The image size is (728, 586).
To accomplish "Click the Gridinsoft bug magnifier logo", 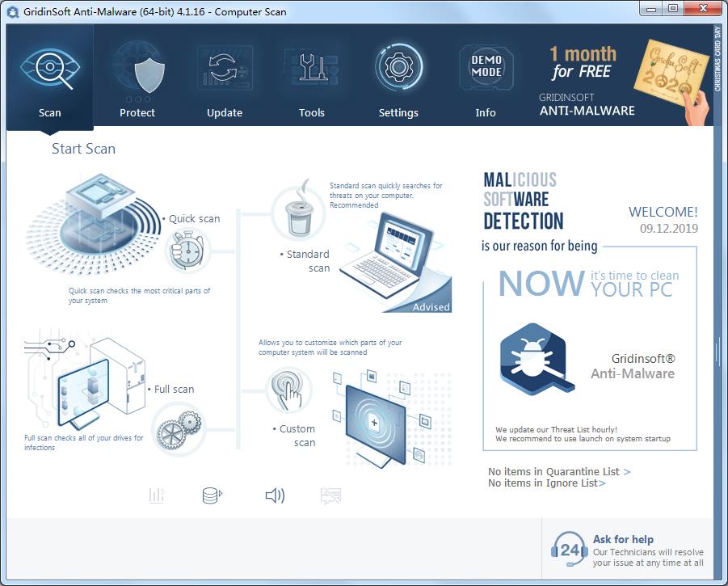I will 537,359.
